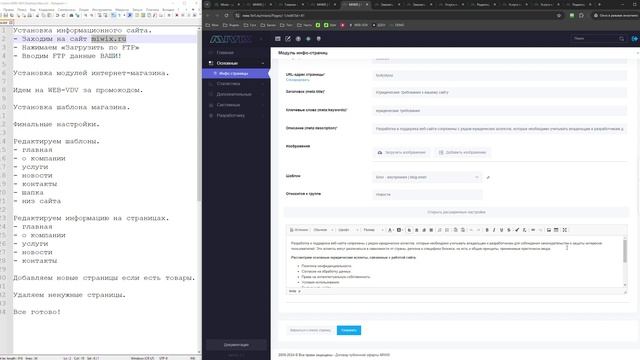Click the browser reload button
This screenshot has width=640, height=360.
(x=227, y=16)
